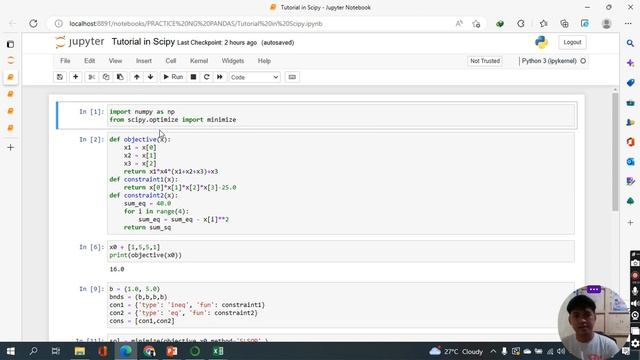
Task: Move the selected cell down
Action: point(151,77)
